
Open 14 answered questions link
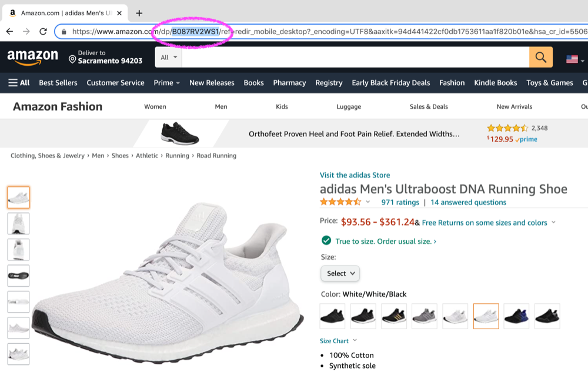coord(468,202)
